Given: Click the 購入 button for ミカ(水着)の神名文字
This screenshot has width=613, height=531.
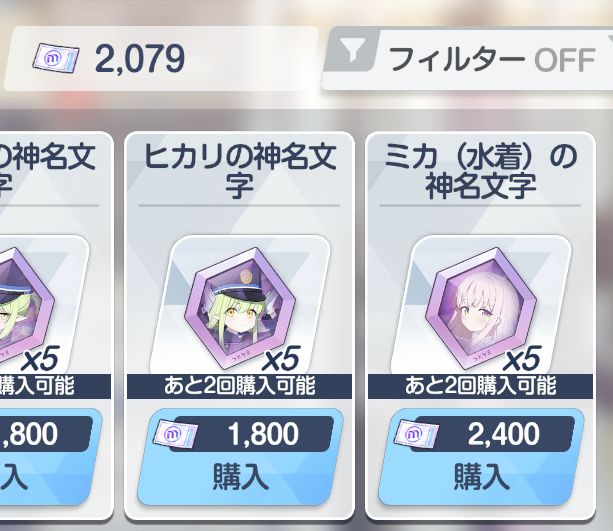Looking at the screenshot, I should (x=481, y=457).
